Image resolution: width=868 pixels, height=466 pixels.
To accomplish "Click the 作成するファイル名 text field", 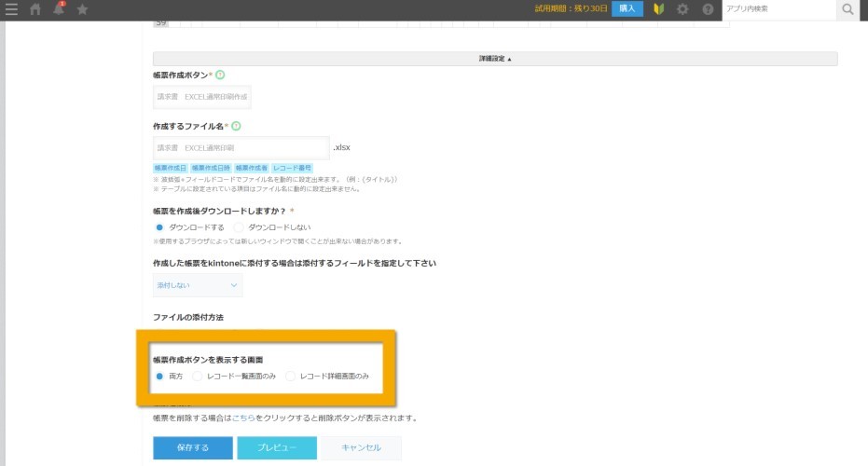I will coord(241,148).
